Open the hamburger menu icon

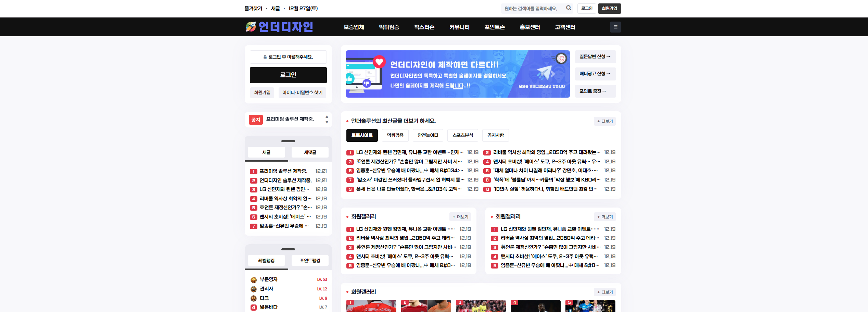point(615,27)
